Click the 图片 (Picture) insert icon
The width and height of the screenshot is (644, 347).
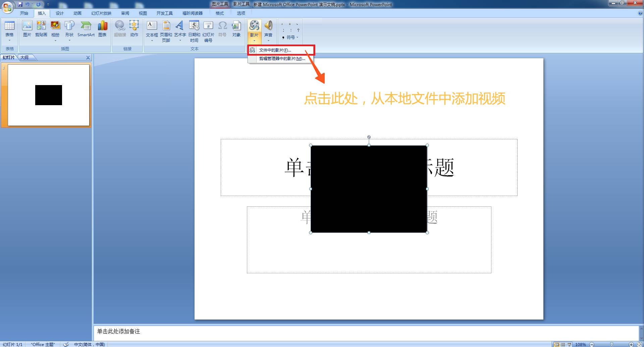pos(27,29)
